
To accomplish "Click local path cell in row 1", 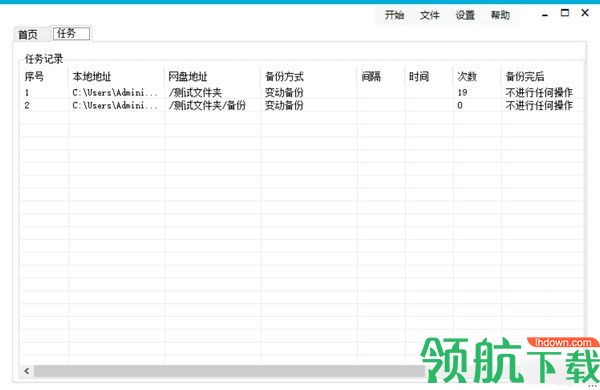I will [x=115, y=93].
